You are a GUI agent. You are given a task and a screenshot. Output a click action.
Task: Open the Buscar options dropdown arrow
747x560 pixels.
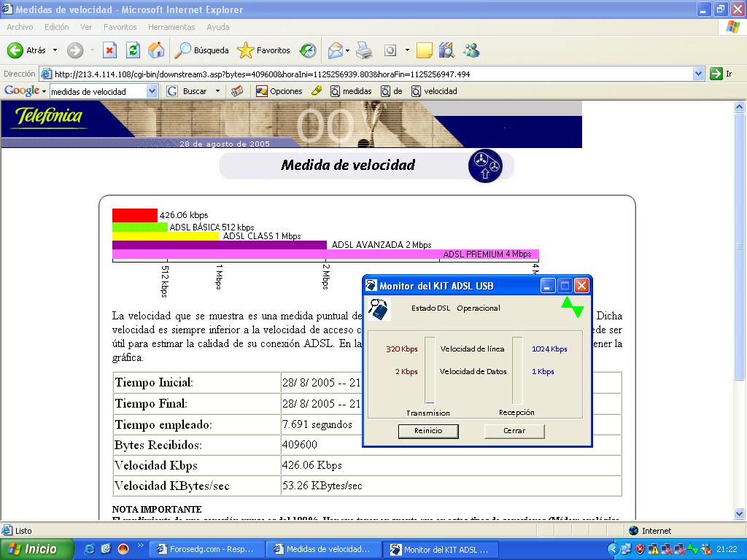tap(217, 91)
